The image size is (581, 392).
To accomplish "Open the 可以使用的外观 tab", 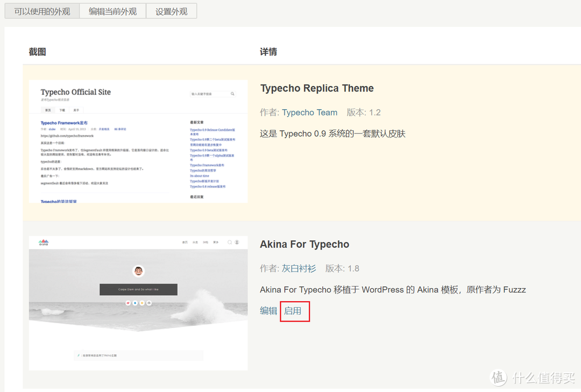I will (x=42, y=11).
